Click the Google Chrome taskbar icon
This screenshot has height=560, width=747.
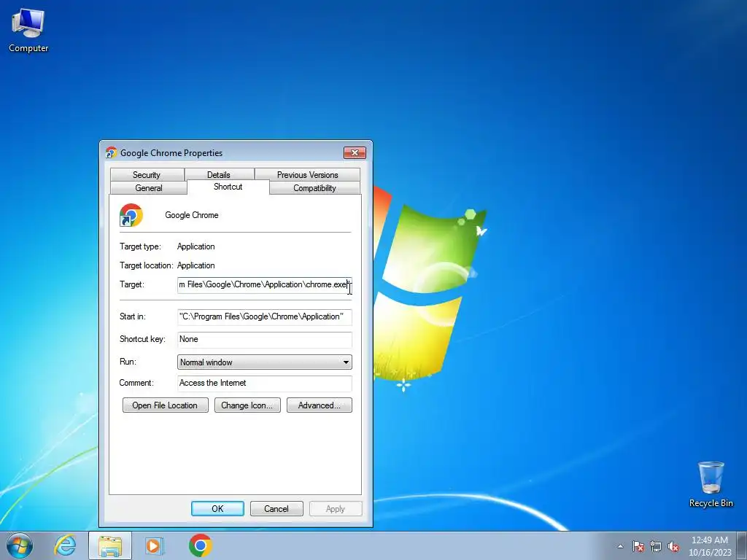[200, 545]
